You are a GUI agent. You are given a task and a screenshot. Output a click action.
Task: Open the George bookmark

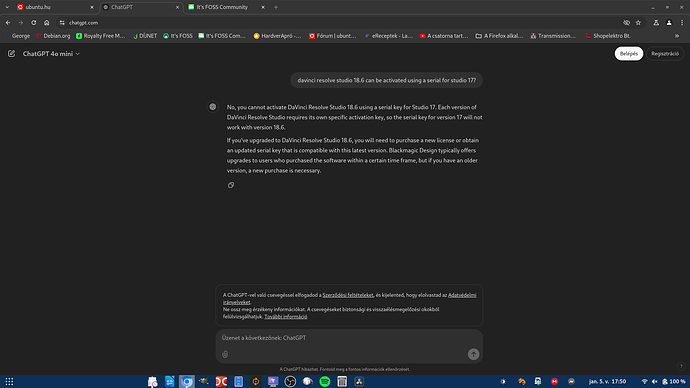coord(18,36)
